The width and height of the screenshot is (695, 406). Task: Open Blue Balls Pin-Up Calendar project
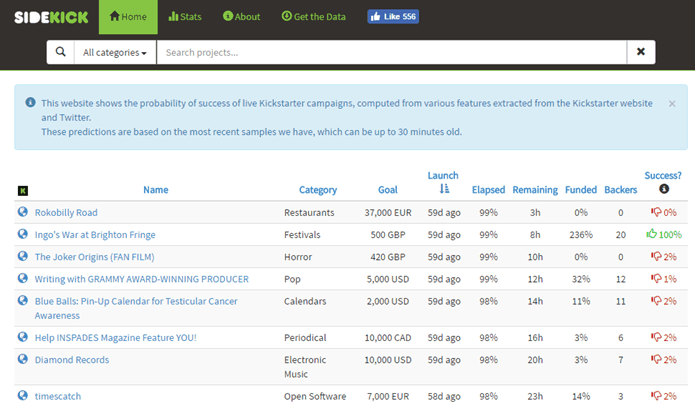click(136, 308)
